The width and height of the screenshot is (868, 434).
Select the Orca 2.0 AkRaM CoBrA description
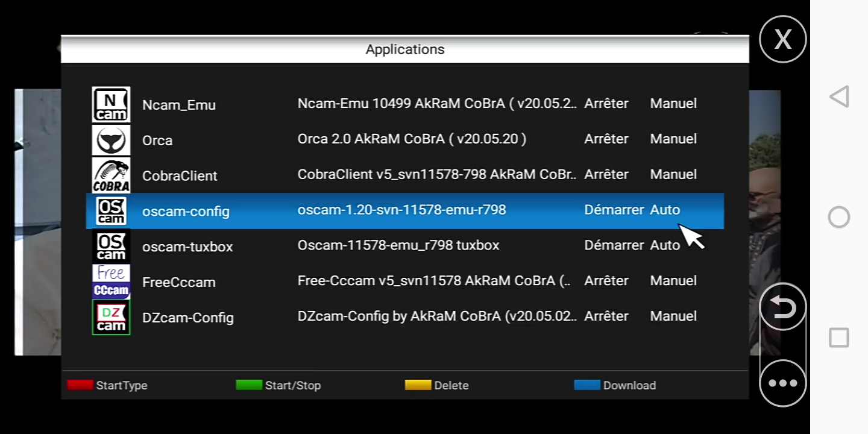click(x=412, y=139)
